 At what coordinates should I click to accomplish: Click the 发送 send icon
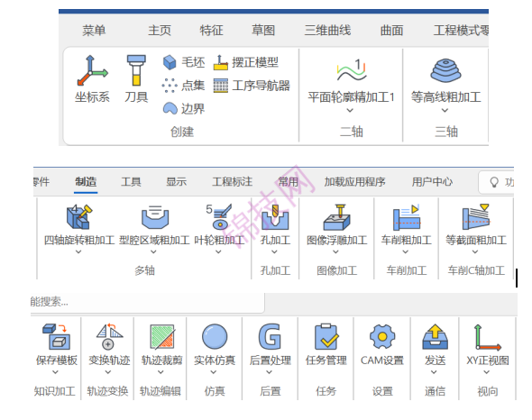click(x=435, y=336)
